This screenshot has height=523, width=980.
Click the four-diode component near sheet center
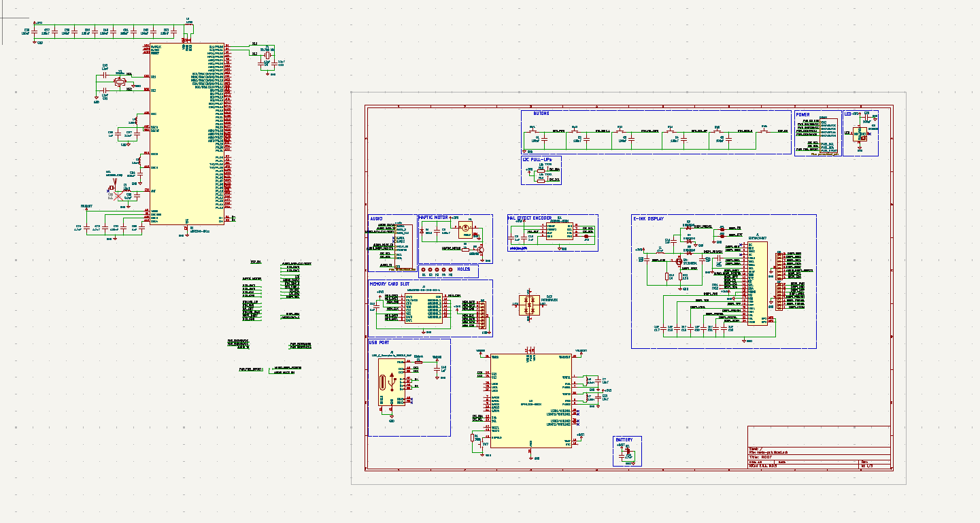pos(530,307)
